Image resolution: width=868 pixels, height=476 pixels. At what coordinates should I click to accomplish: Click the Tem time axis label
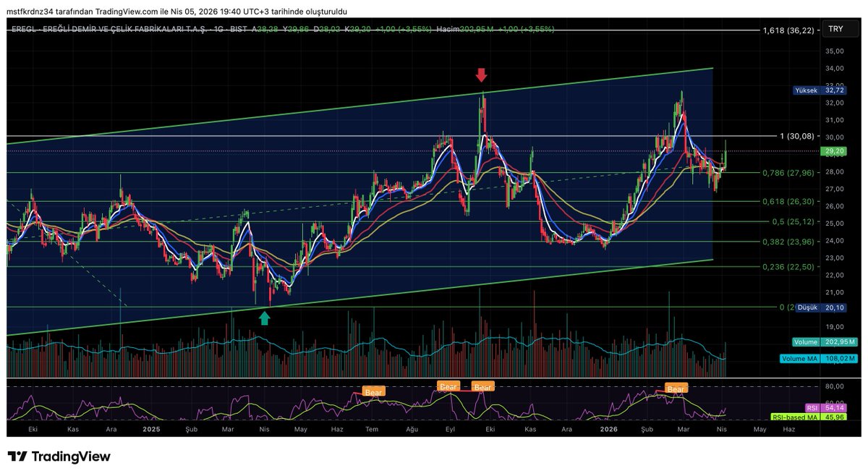(x=373, y=429)
